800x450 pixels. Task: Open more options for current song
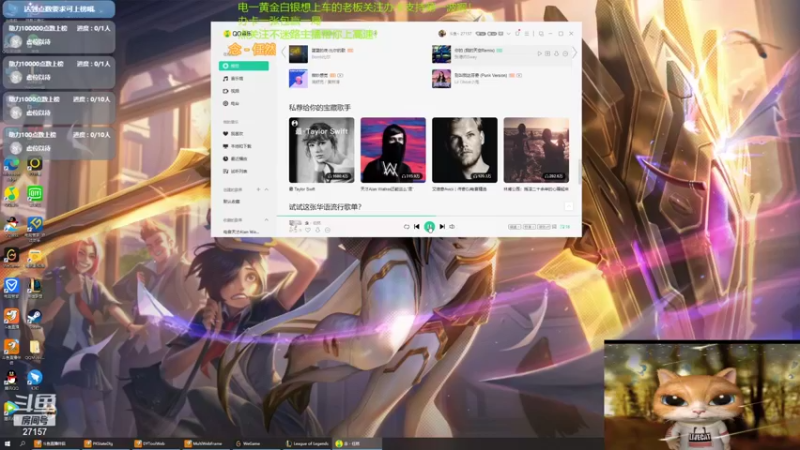[328, 230]
